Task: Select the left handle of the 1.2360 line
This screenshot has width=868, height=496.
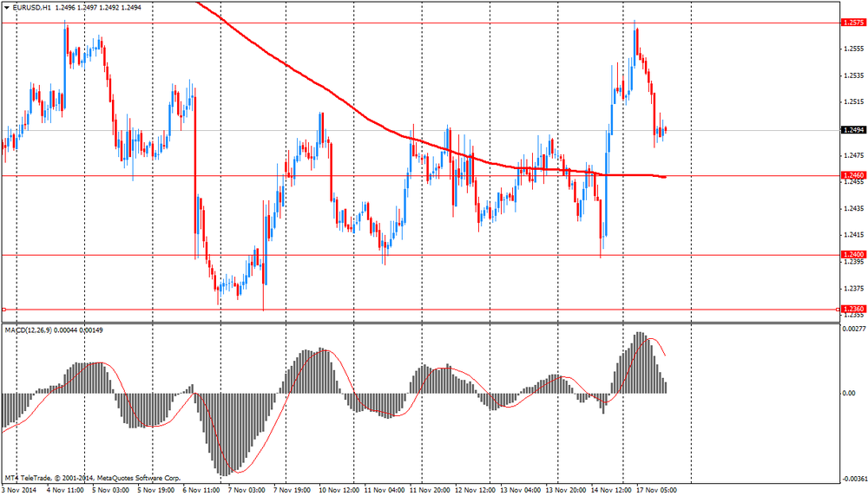Action: point(3,309)
